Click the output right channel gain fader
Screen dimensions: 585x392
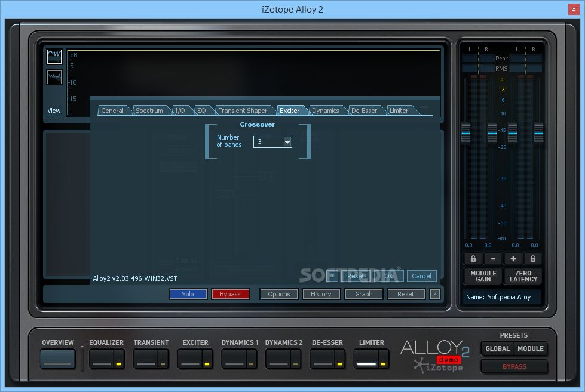[x=538, y=133]
